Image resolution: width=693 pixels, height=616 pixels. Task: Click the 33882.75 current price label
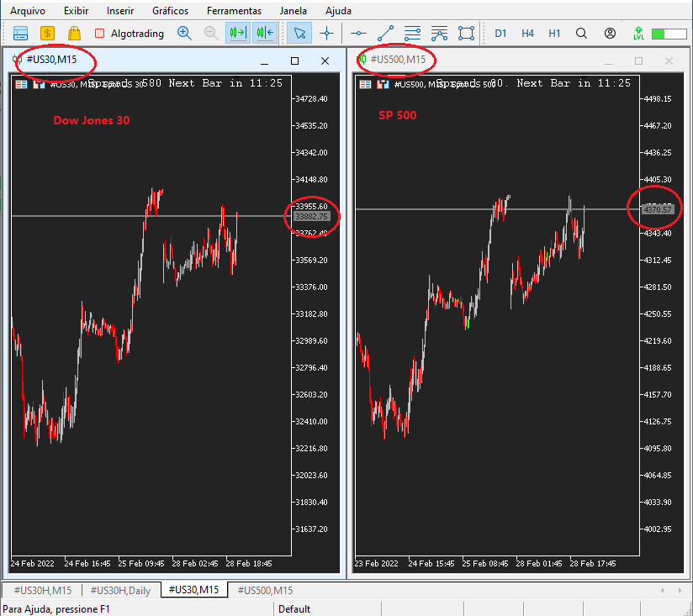coord(311,216)
